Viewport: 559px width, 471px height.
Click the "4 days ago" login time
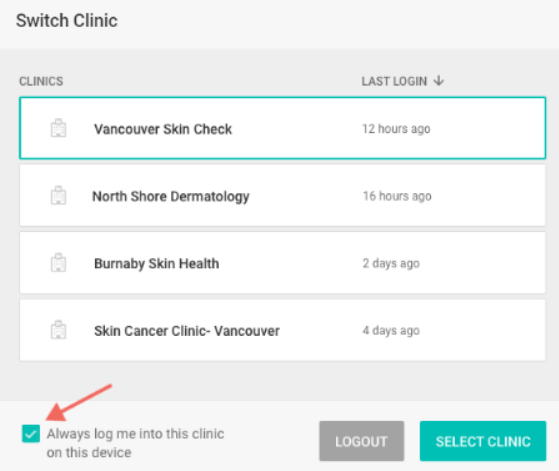tap(391, 331)
